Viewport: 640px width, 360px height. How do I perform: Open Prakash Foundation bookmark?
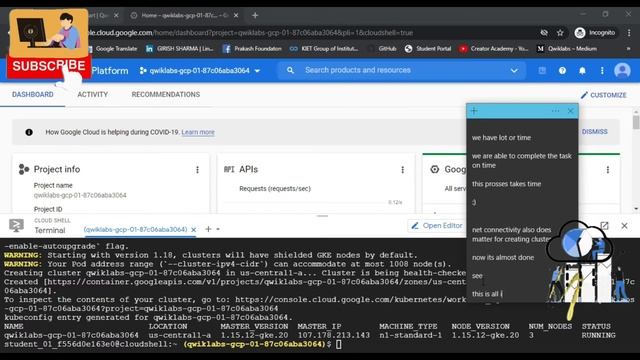[x=252, y=49]
